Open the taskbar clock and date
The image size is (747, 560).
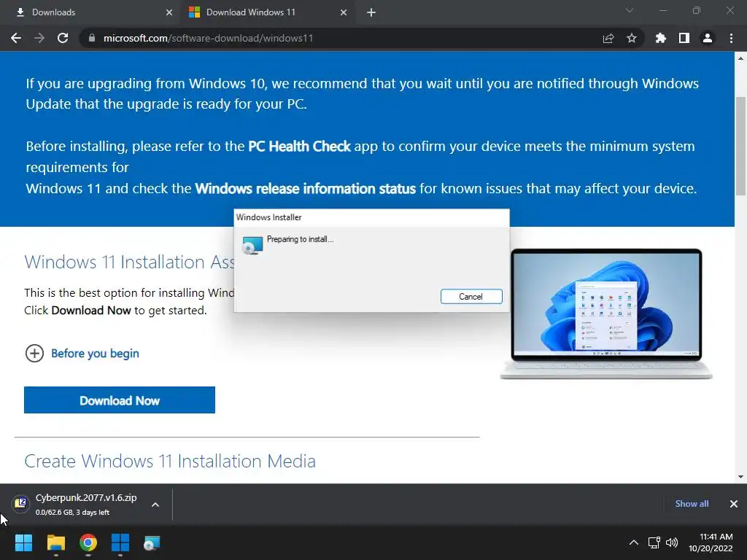[x=711, y=542]
